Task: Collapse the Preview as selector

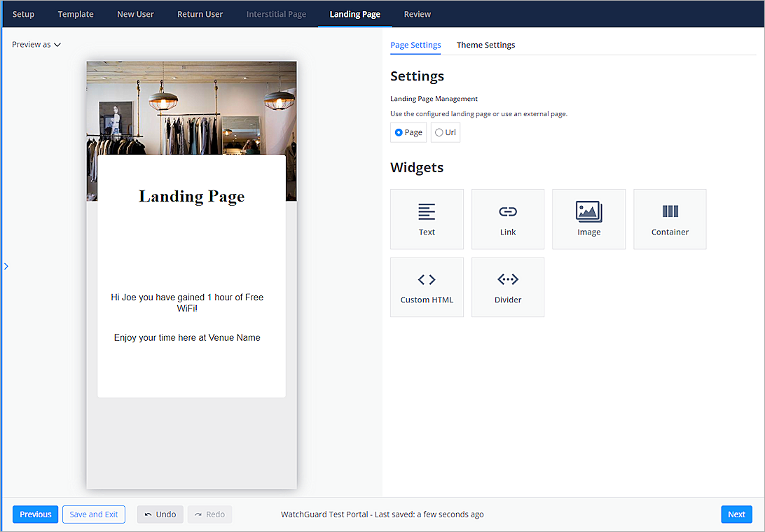Action: [36, 44]
